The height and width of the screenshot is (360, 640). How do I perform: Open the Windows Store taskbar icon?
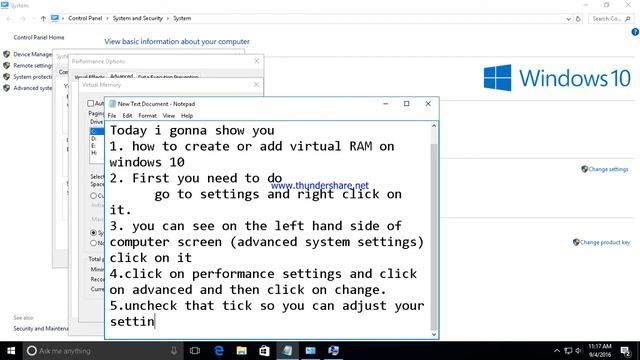point(264,351)
